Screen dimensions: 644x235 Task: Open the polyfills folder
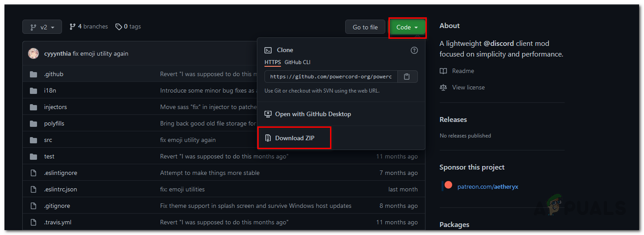pyautogui.click(x=54, y=123)
